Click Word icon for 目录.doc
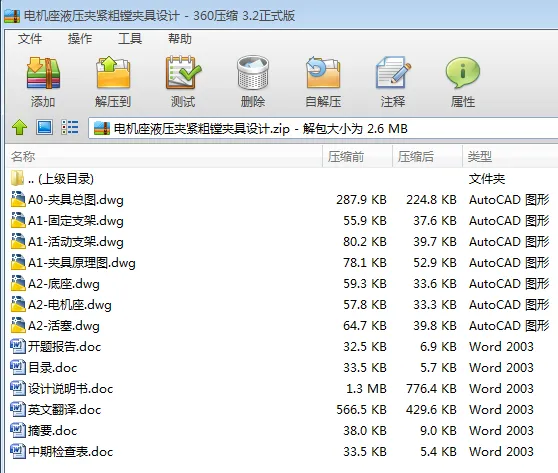Viewport: 558px width, 473px height. point(18,367)
